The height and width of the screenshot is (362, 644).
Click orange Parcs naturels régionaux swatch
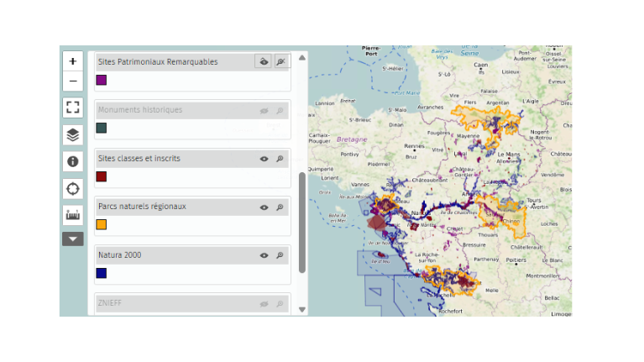(x=102, y=224)
